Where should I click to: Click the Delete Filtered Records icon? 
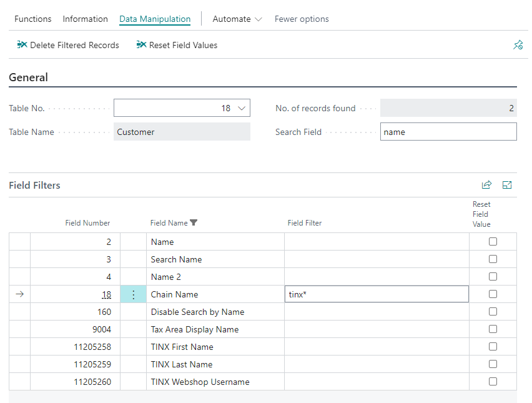coord(22,45)
